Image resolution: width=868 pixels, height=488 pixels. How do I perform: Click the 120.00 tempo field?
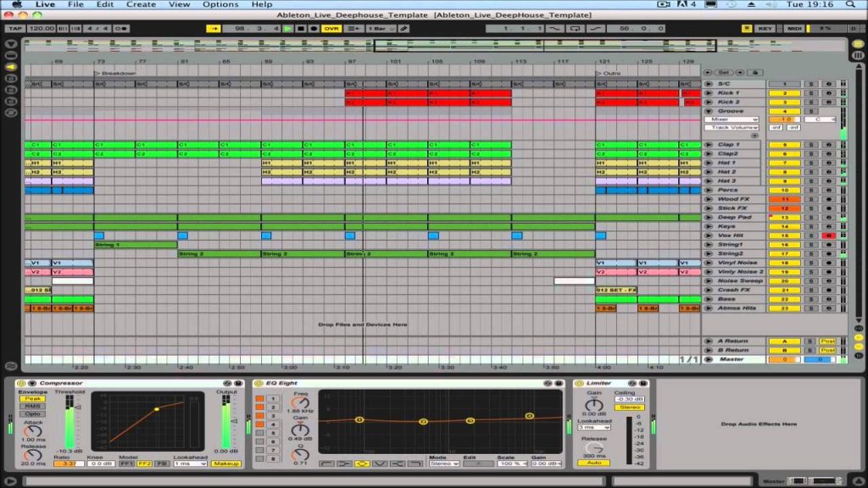[x=42, y=28]
